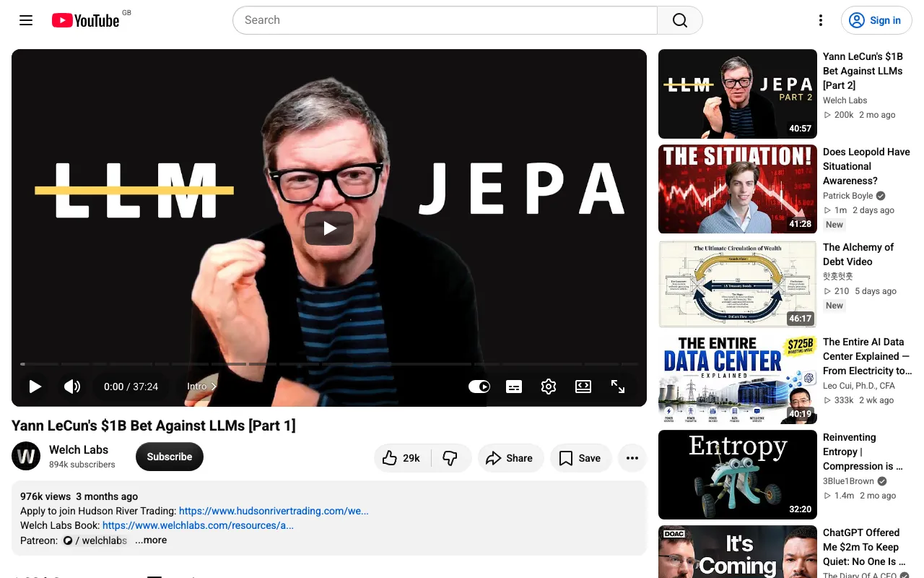The image size is (924, 578).
Task: Open title "Does Leopold Have Situational Awareness?"
Action: (x=866, y=166)
